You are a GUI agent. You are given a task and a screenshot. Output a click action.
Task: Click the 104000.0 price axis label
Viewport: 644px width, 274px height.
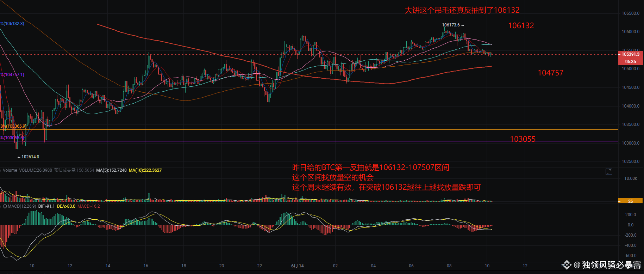(631, 106)
